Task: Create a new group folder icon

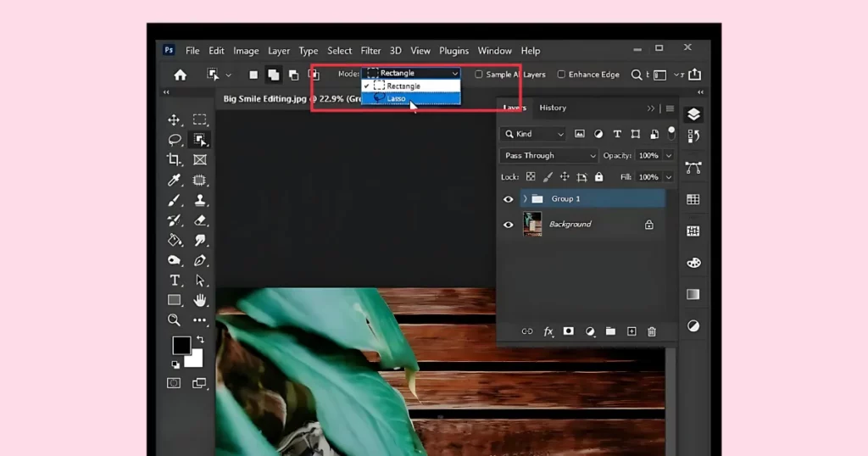Action: click(610, 331)
